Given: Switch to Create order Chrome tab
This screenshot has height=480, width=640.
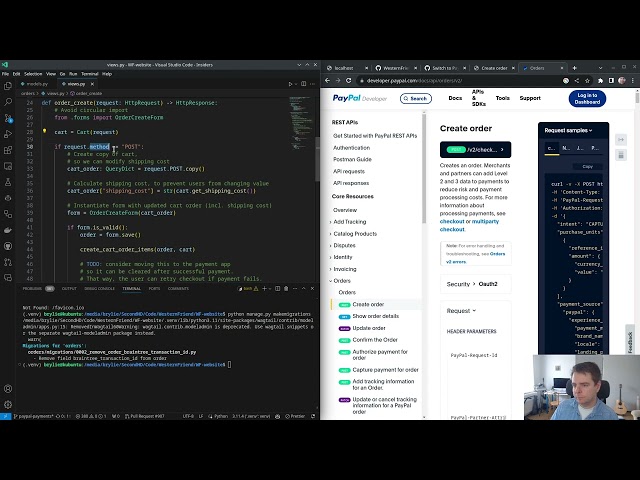Looking at the screenshot, I should pos(494,68).
